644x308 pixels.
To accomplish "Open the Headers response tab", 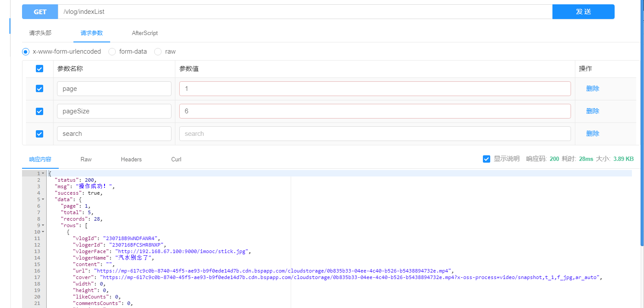I will tap(131, 159).
